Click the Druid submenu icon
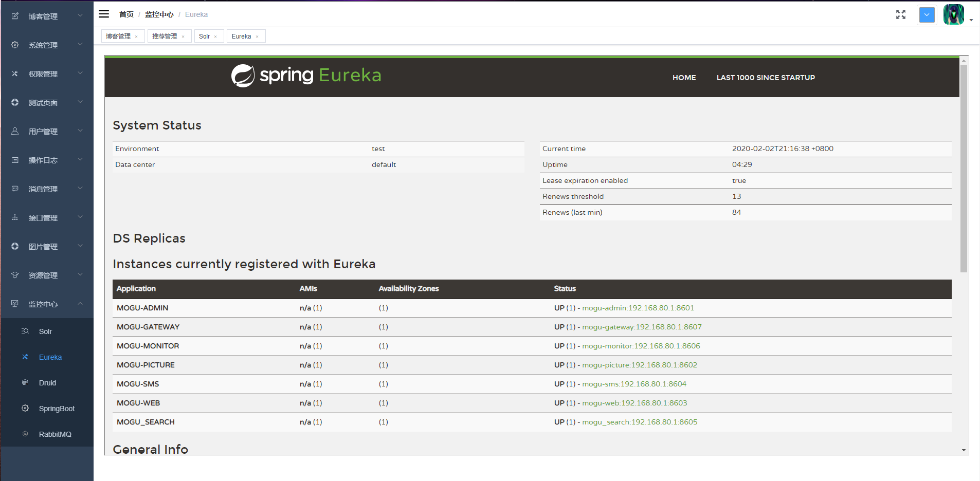The image size is (980, 481). (x=25, y=382)
